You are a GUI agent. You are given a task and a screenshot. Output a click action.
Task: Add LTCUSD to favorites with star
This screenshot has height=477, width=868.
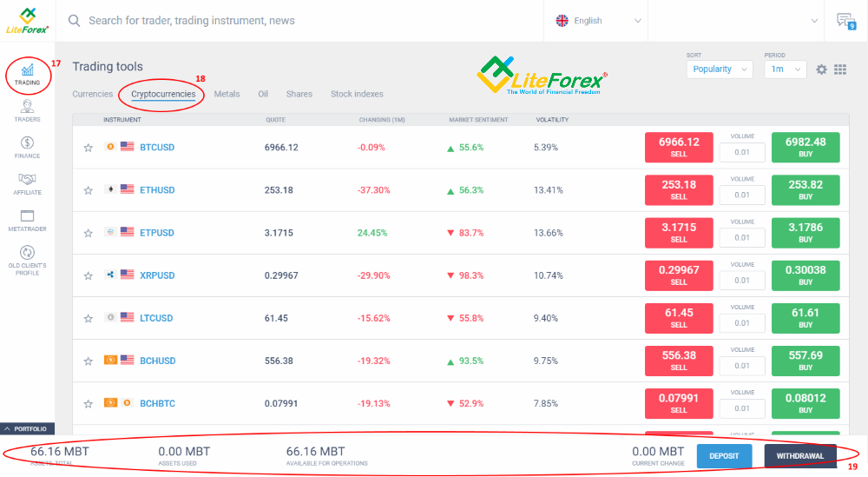click(x=88, y=318)
